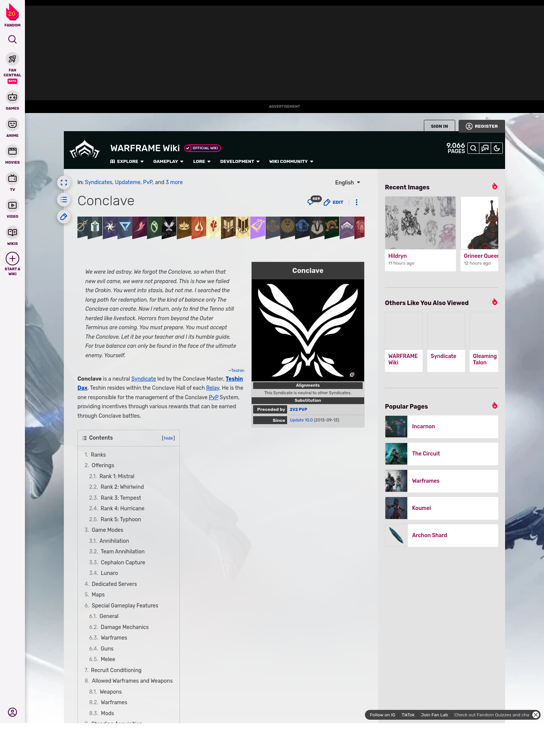
Task: Jump to Ranks section in Contents
Action: coord(98,455)
